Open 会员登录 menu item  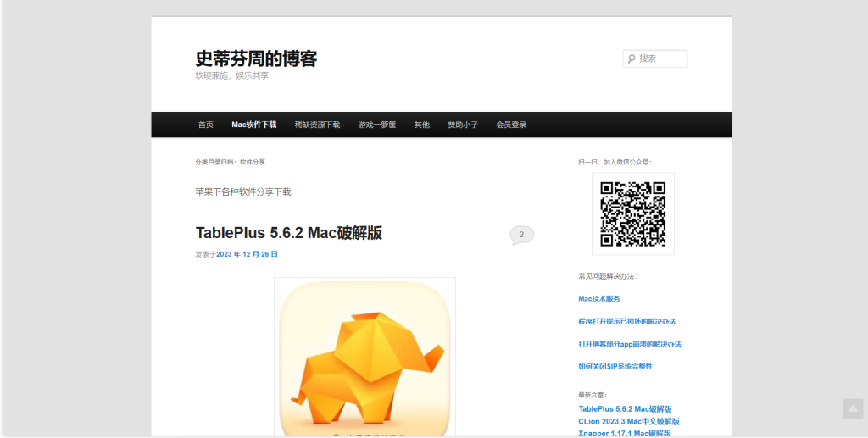(x=511, y=125)
